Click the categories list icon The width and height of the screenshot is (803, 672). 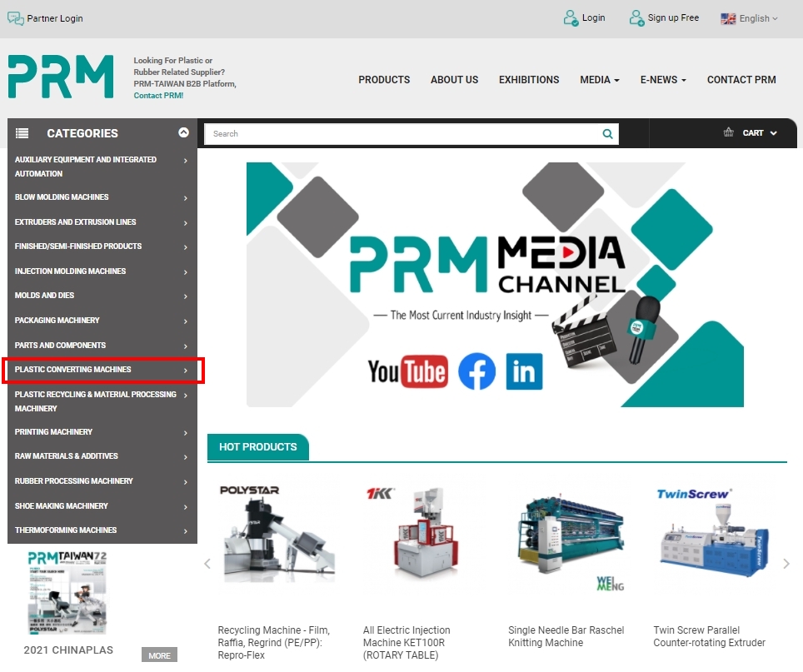[x=22, y=133]
